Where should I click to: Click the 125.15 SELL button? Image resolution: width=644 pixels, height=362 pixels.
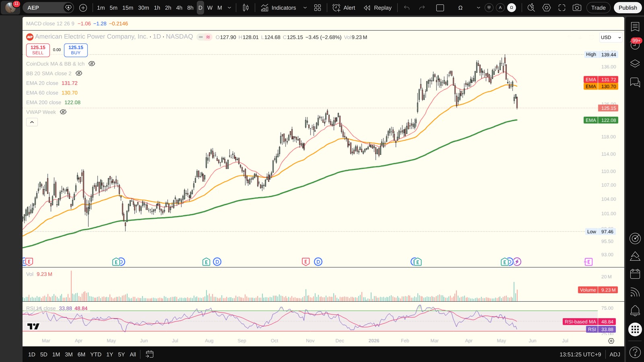[38, 50]
